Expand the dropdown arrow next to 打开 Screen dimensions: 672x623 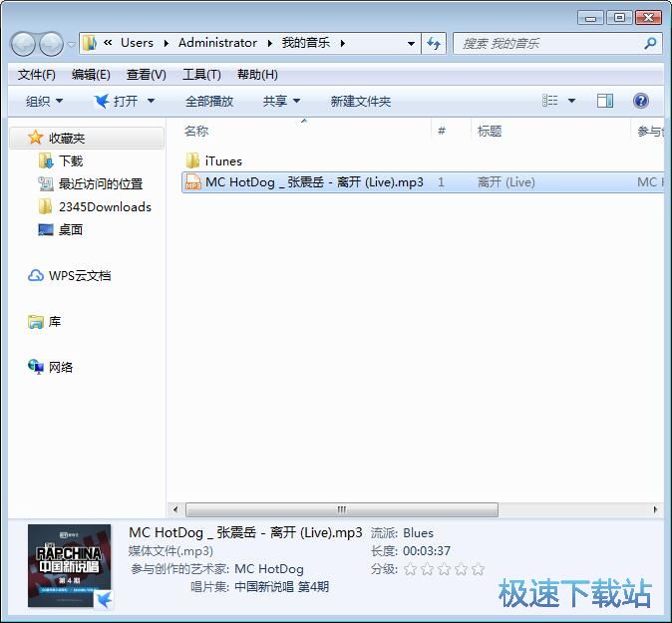[151, 102]
